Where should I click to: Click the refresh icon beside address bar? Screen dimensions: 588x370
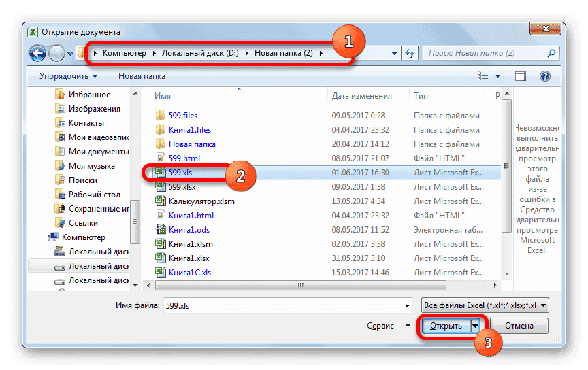tap(409, 53)
